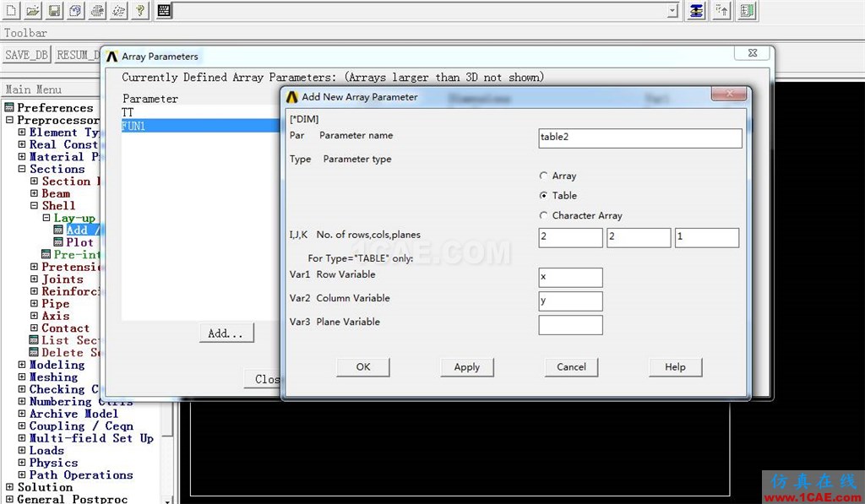Image resolution: width=865 pixels, height=504 pixels.
Task: Click the Apply button
Action: [466, 366]
